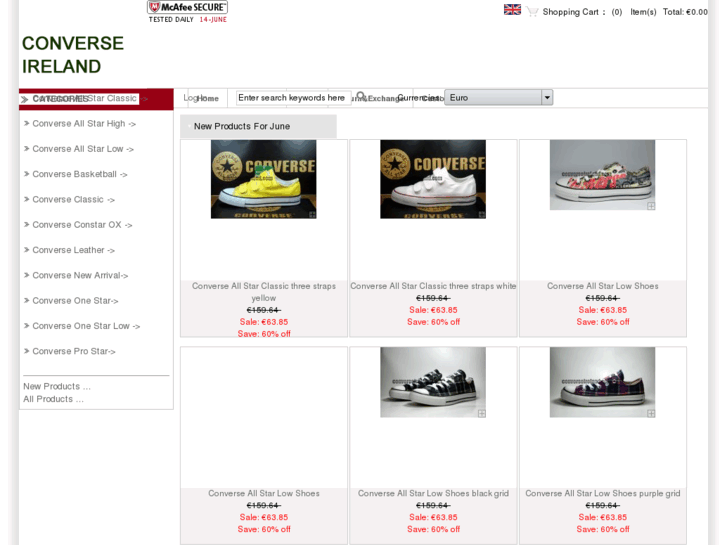
Task: Open Converse Classic category
Action: coord(73,199)
